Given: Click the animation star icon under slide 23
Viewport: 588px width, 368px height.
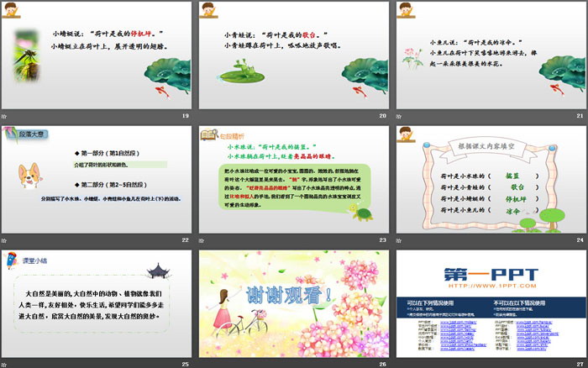Looking at the screenshot, I should click(202, 240).
